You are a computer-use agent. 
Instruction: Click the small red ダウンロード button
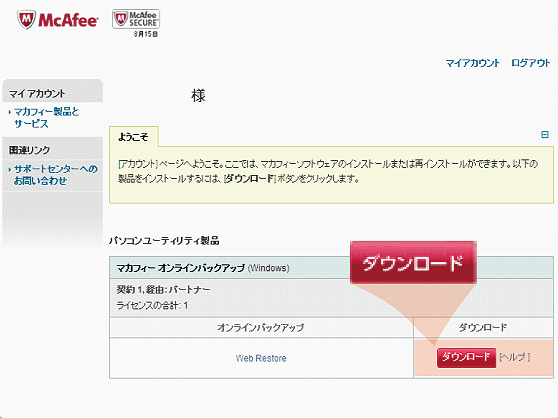pos(466,357)
